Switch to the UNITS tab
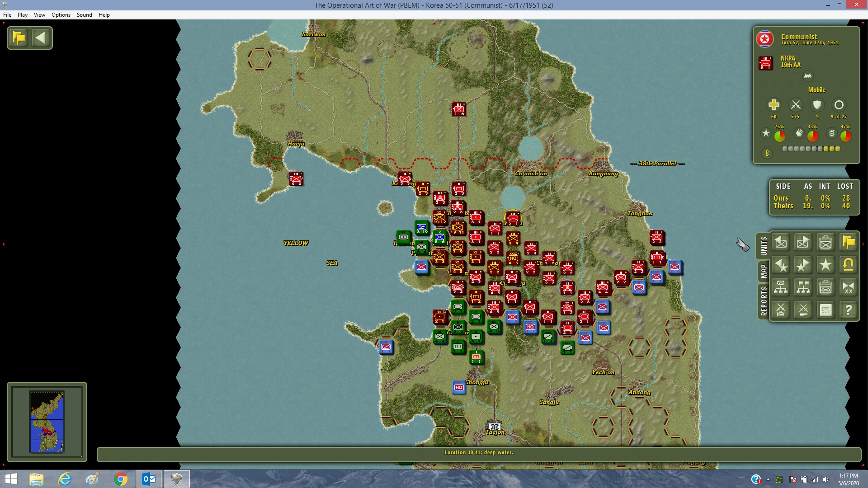 click(x=764, y=246)
